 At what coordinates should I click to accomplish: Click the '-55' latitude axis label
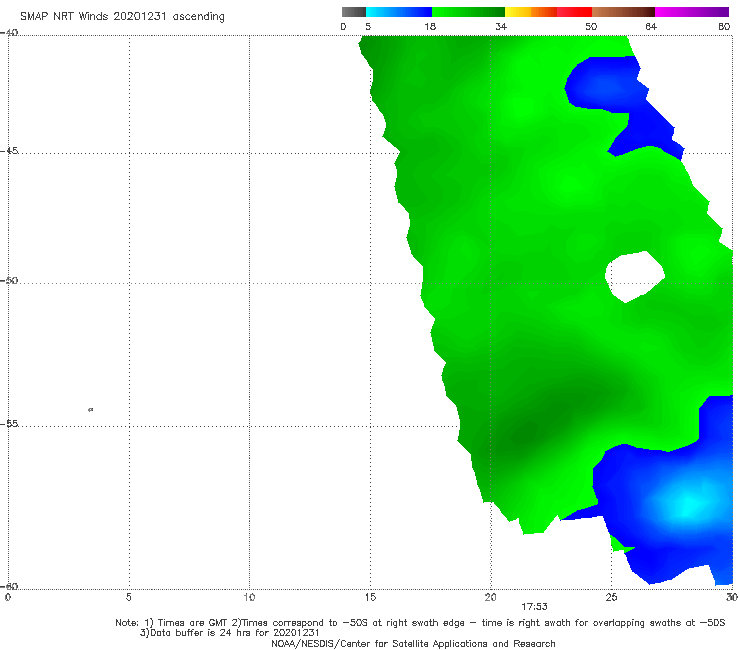pos(9,423)
